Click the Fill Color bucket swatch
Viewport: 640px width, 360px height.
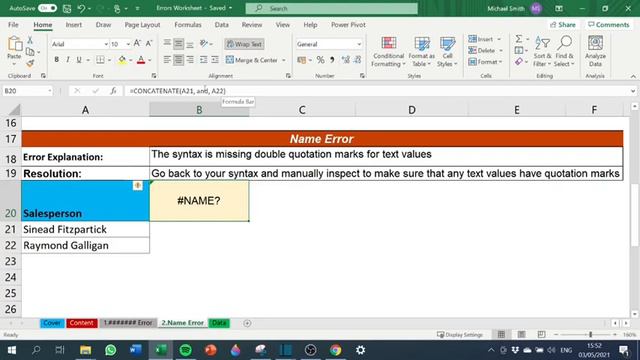(x=122, y=60)
